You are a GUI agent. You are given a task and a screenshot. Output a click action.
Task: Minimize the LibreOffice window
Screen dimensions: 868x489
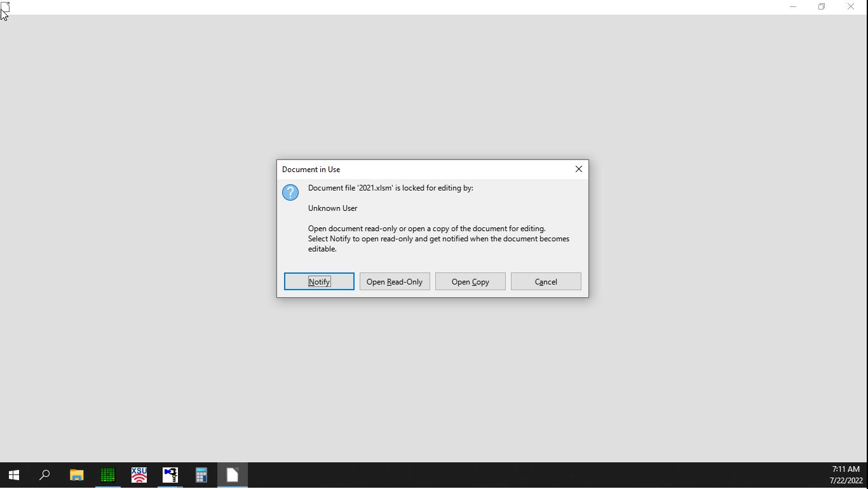coord(792,6)
